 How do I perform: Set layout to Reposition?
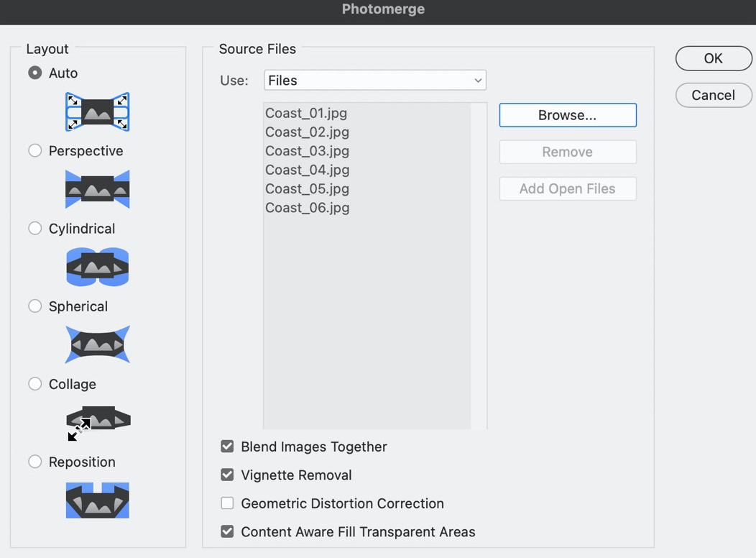coord(34,462)
